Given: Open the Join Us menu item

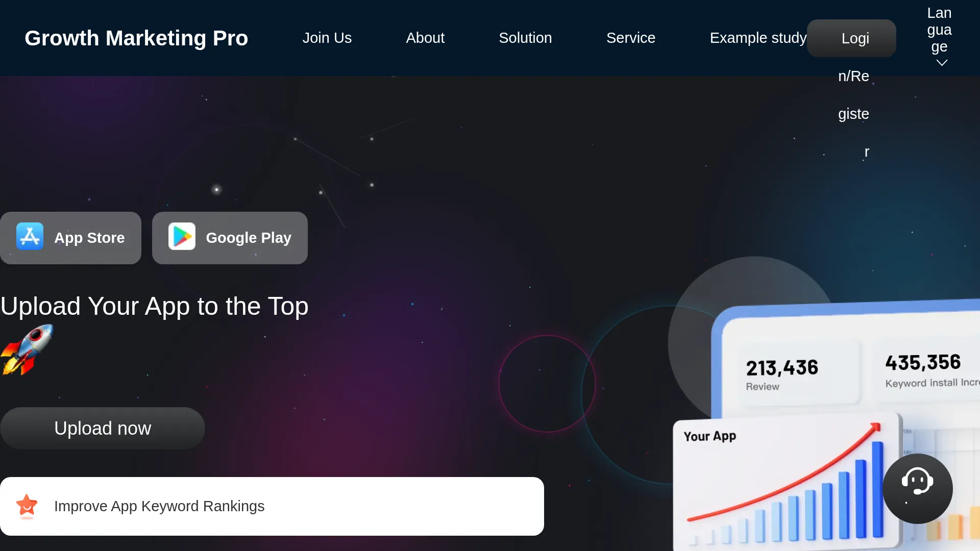Looking at the screenshot, I should (327, 38).
